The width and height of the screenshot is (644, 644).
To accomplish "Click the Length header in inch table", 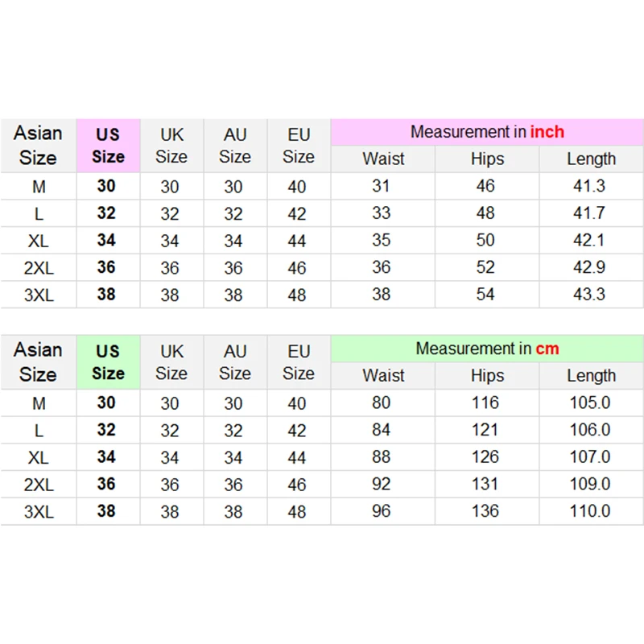I will click(592, 159).
